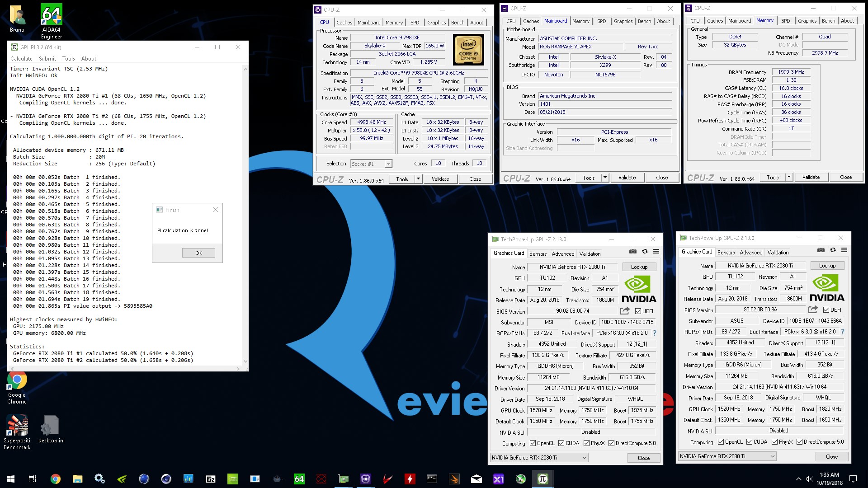Image resolution: width=868 pixels, height=488 pixels.
Task: Switch to SPD tab in CPU-Z Mainboard window
Action: pyautogui.click(x=601, y=21)
